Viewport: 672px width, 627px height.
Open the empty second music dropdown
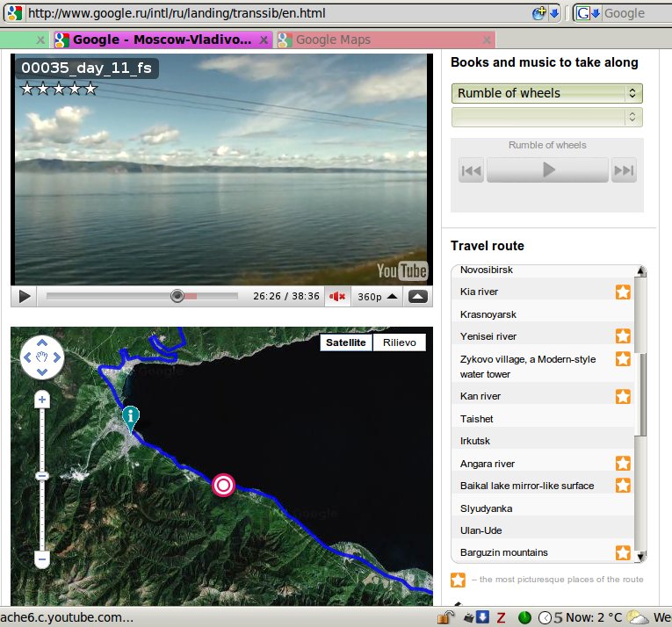pos(547,117)
